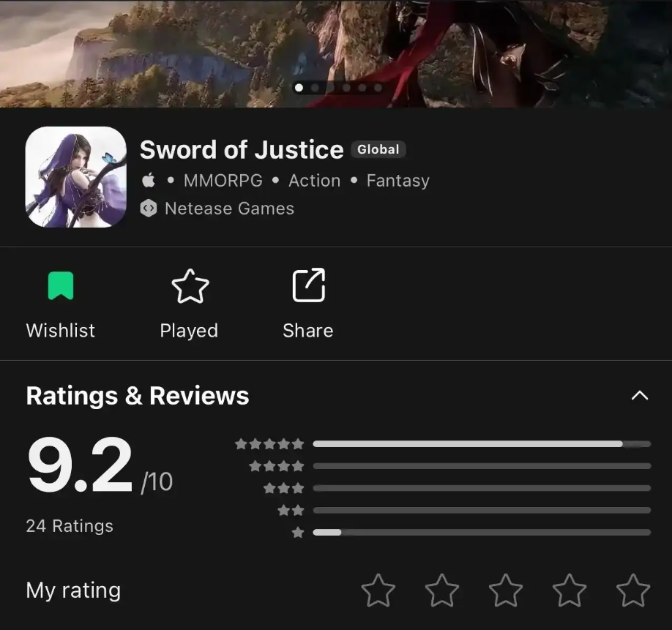Open the Share icon
672x630 pixels.
tap(309, 285)
